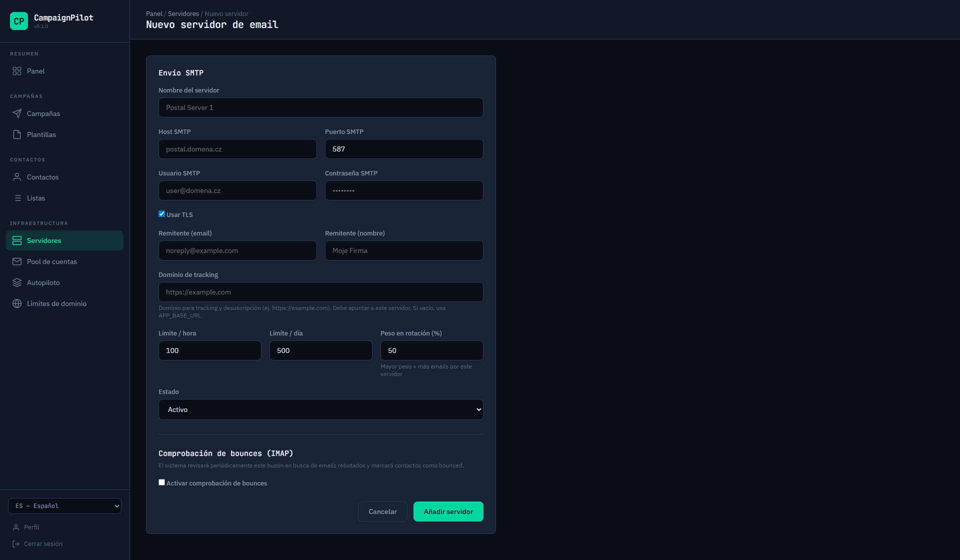Open Contactos menu item

pyautogui.click(x=64, y=177)
